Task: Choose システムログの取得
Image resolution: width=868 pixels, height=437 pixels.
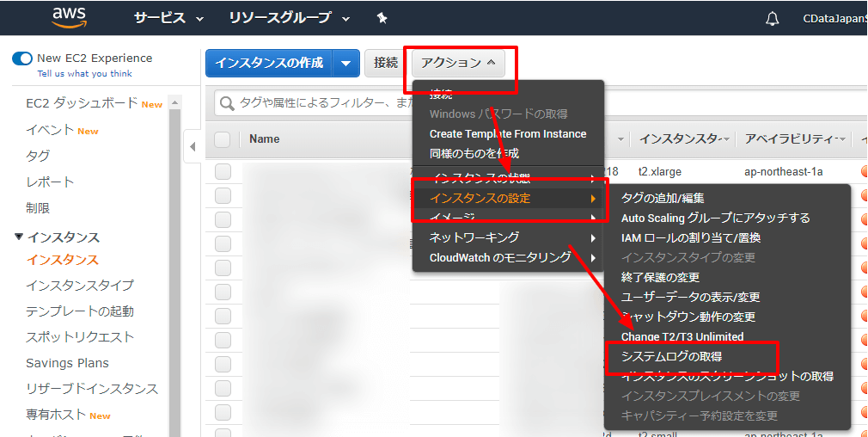Action: click(x=671, y=357)
